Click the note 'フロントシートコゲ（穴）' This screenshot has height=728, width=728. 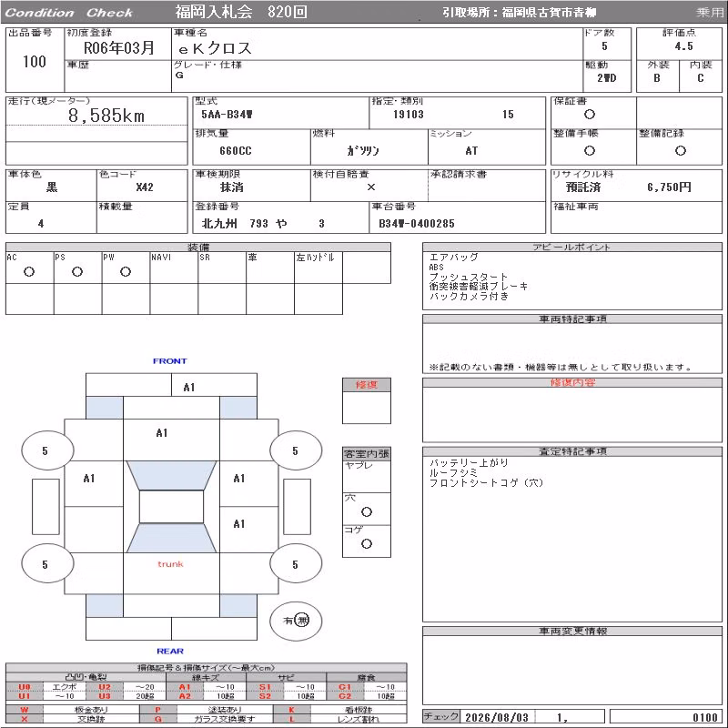(x=486, y=483)
